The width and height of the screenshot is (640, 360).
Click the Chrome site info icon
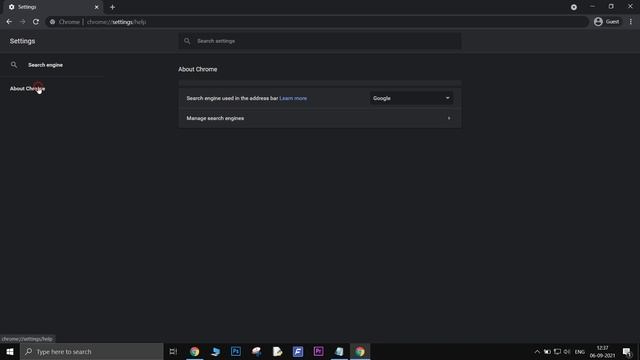tap(52, 22)
